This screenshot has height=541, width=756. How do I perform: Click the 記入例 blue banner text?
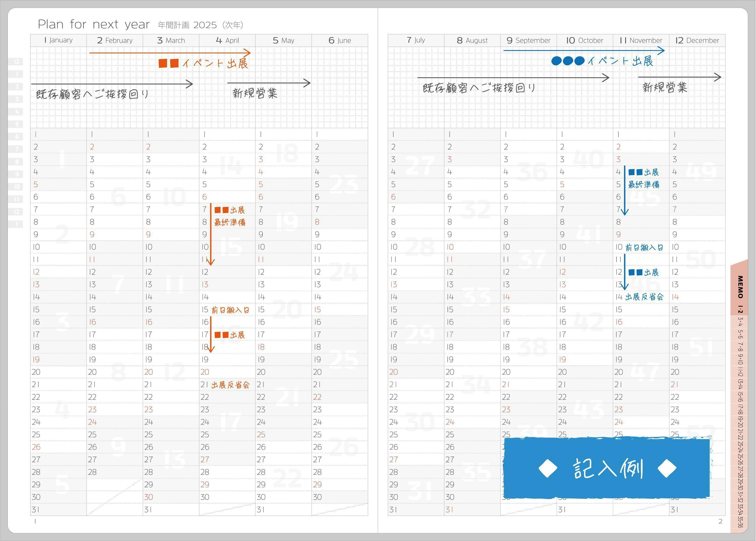608,468
